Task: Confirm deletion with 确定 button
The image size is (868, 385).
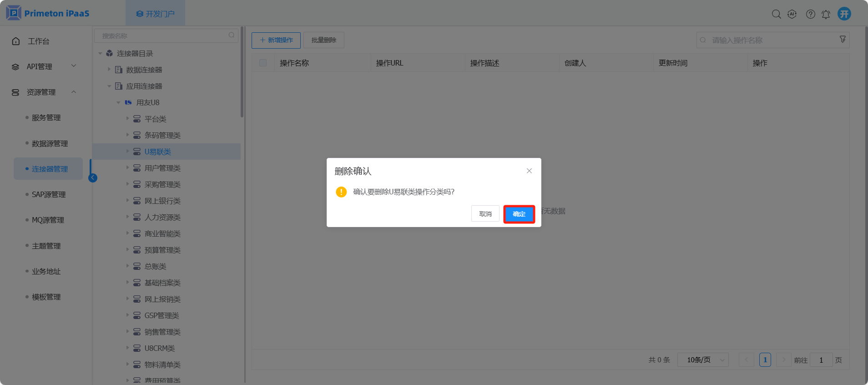Action: [519, 214]
